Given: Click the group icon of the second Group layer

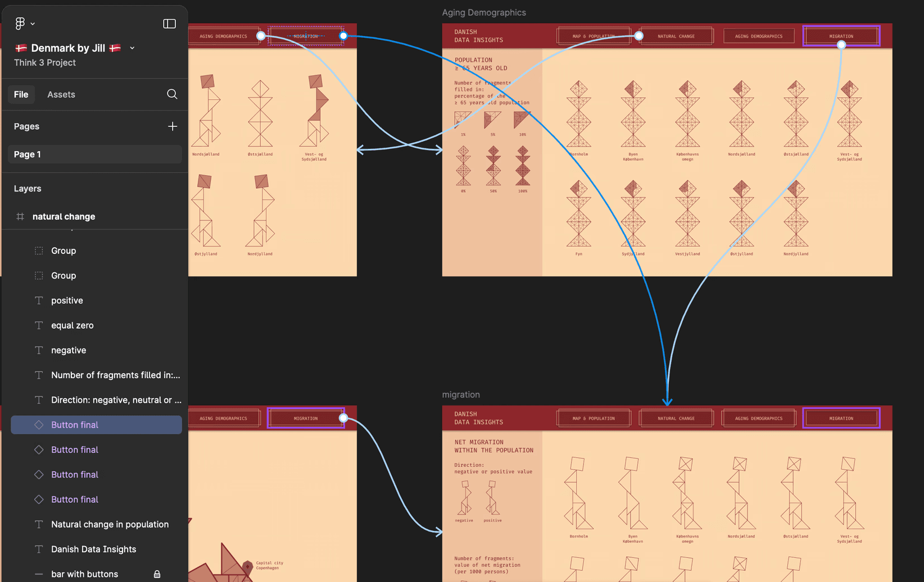Looking at the screenshot, I should pos(39,275).
